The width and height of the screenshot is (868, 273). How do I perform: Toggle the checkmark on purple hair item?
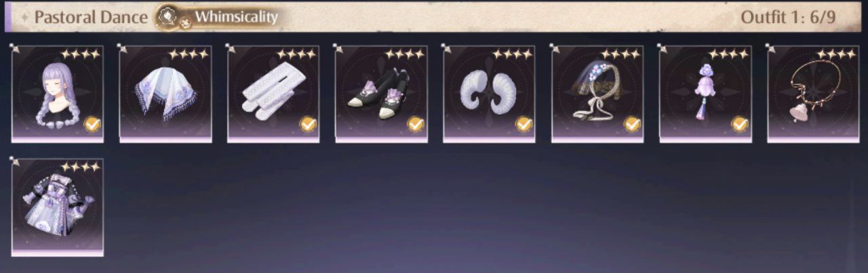tap(92, 124)
